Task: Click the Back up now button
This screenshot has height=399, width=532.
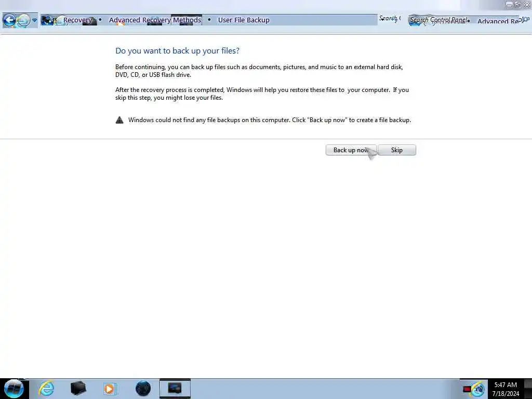Action: click(x=351, y=150)
